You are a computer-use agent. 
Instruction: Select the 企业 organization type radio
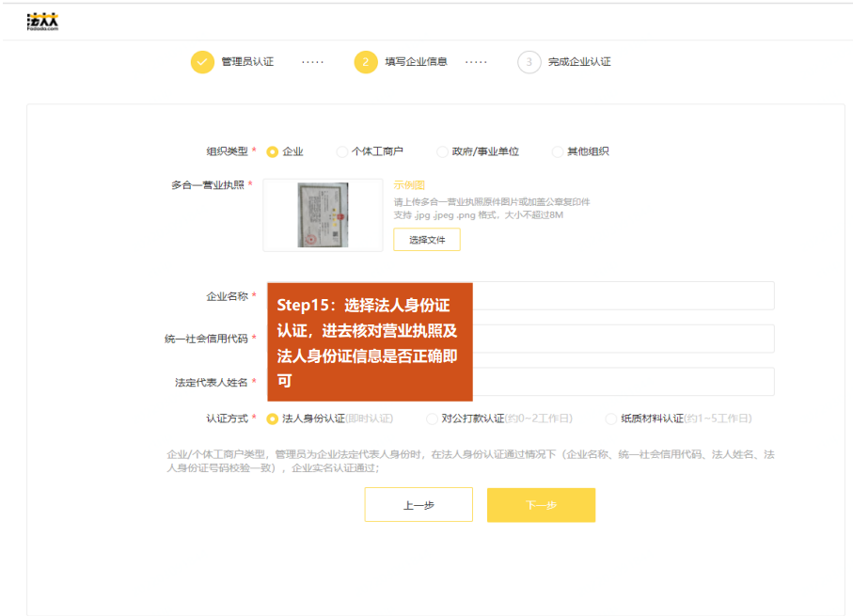(273, 151)
